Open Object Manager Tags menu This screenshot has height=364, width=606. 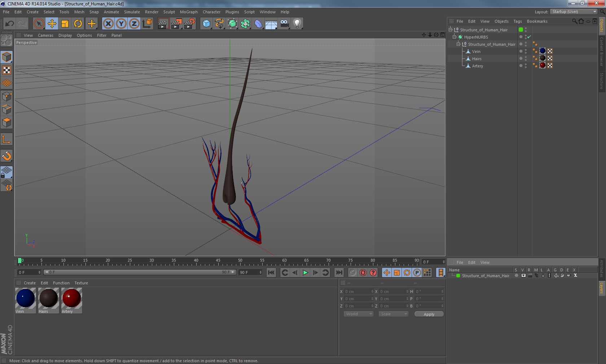[x=518, y=21]
